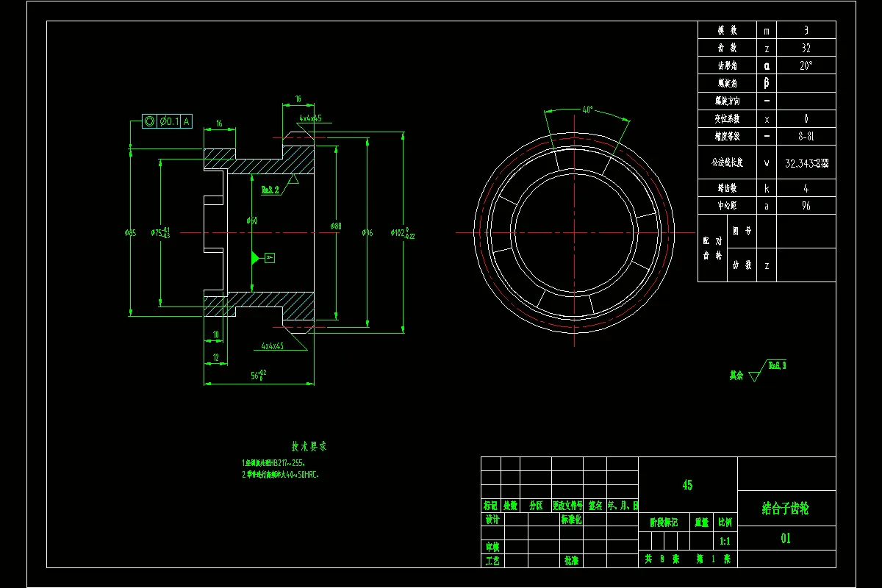Select the ⌀75 toleranced diameter dimension
This screenshot has width=882, height=588.
coord(159,233)
